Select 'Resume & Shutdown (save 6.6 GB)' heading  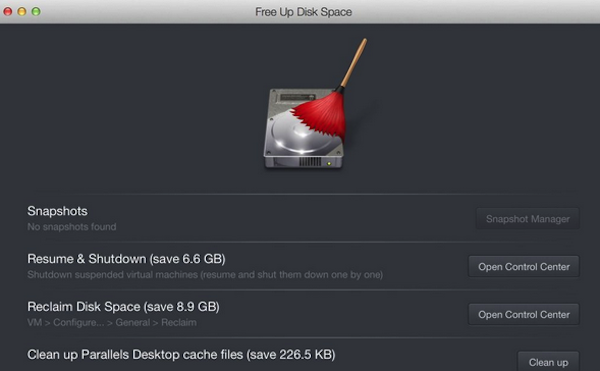(x=126, y=259)
